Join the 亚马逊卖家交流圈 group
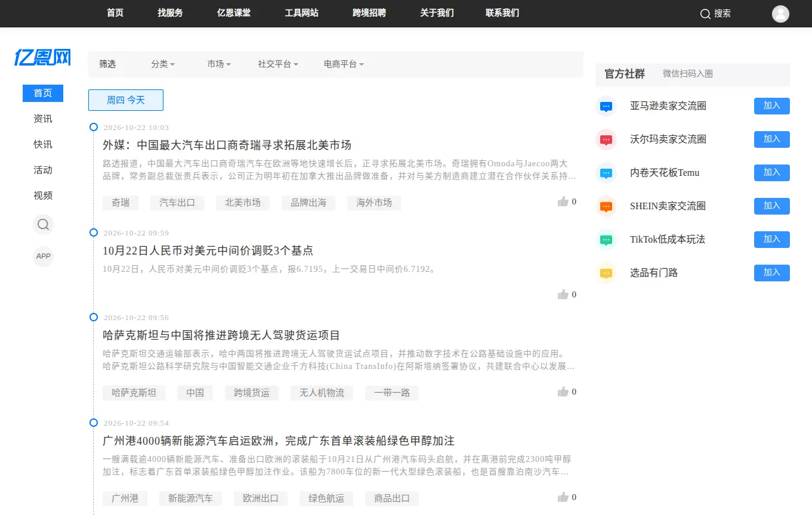This screenshot has width=812, height=515. 772,106
